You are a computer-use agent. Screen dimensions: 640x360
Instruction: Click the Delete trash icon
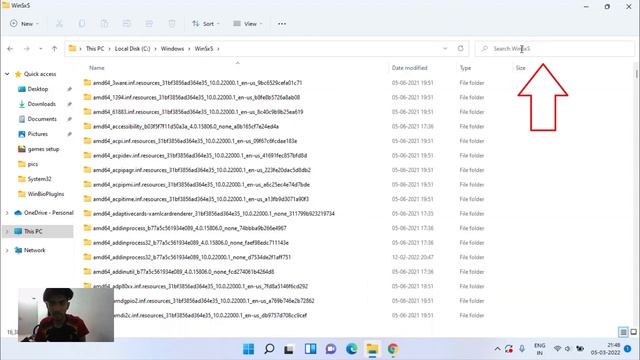pyautogui.click(x=172, y=24)
